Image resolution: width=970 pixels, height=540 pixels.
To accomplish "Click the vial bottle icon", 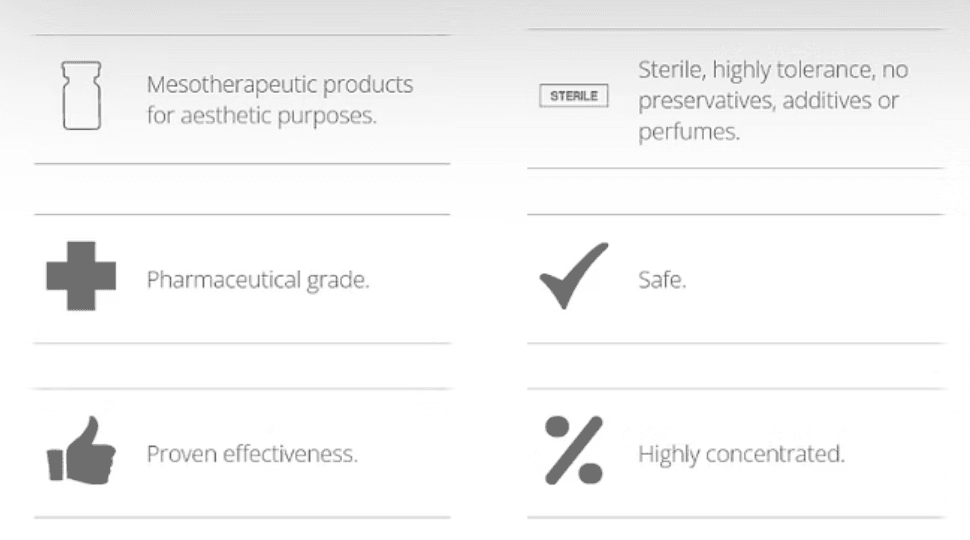I will pyautogui.click(x=81, y=96).
